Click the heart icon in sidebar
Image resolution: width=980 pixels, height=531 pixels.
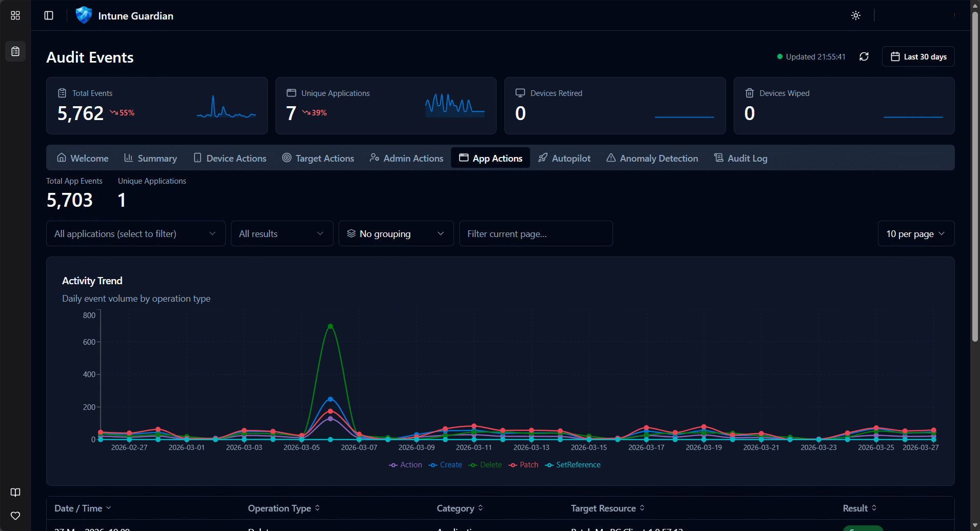(x=15, y=516)
